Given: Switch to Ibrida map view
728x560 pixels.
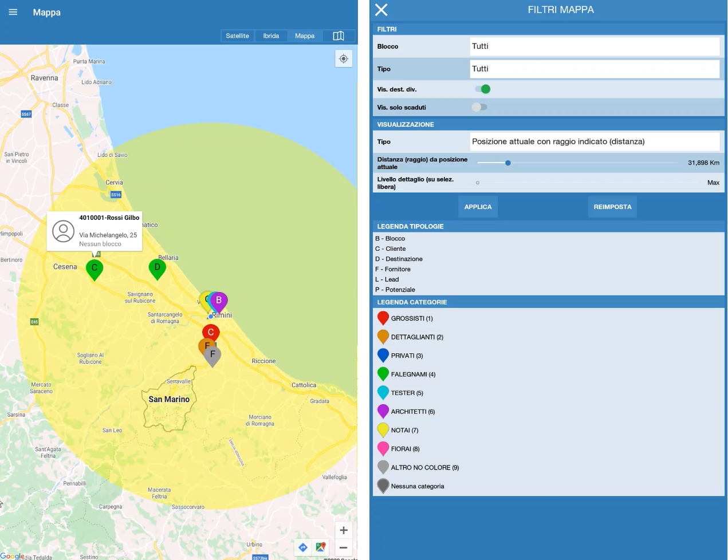Looking at the screenshot, I should pos(271,36).
